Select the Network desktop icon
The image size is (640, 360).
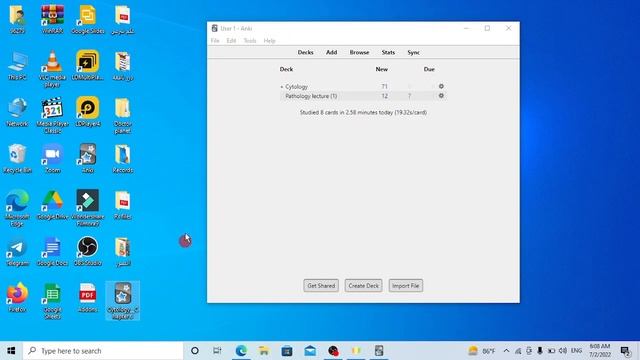click(17, 112)
